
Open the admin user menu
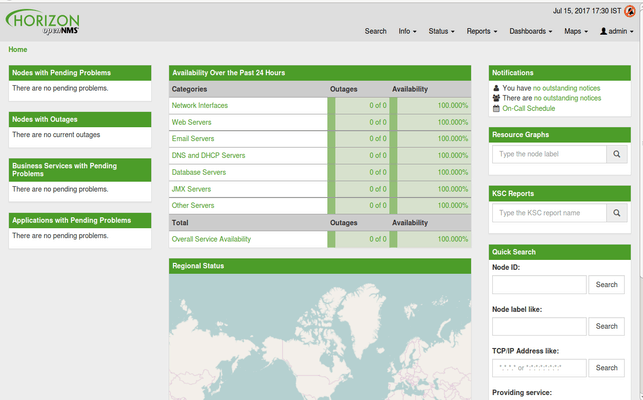[x=616, y=31]
